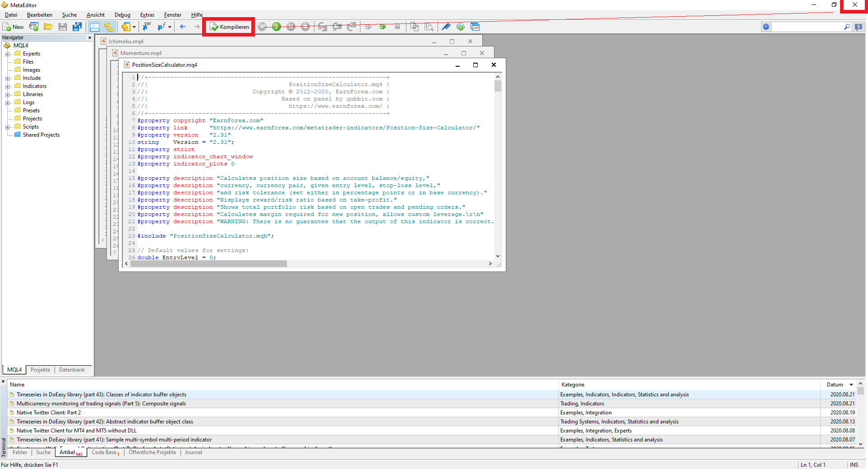Expand the Experts folder in Navigator
The image size is (868, 469).
click(8, 54)
